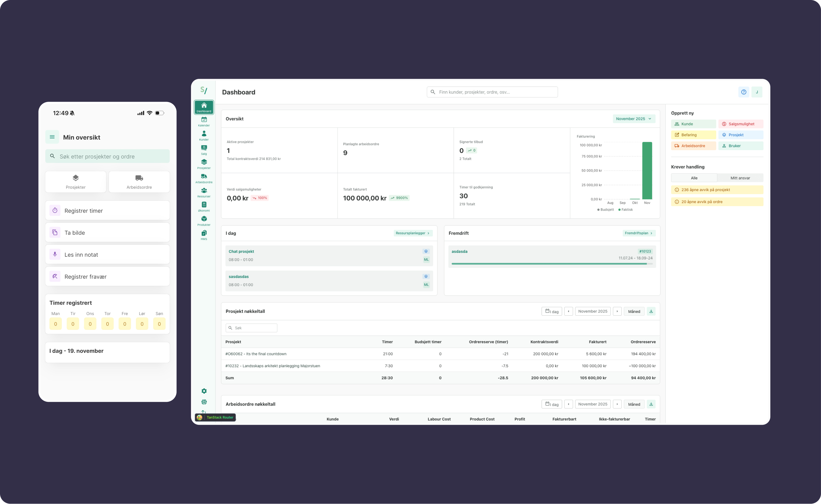Go to previous month in Arbeidsordre nøkkeltall
Viewport: 821px width, 504px height.
tap(568, 404)
